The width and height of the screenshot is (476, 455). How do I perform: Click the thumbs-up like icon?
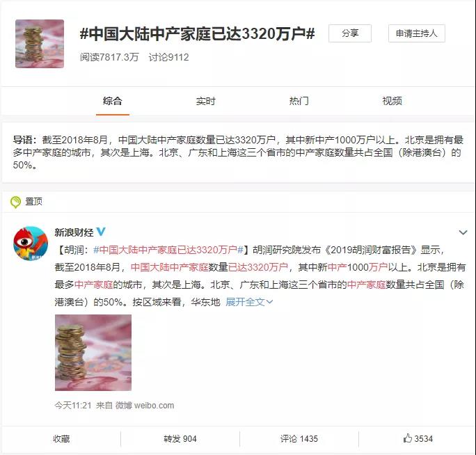(407, 438)
